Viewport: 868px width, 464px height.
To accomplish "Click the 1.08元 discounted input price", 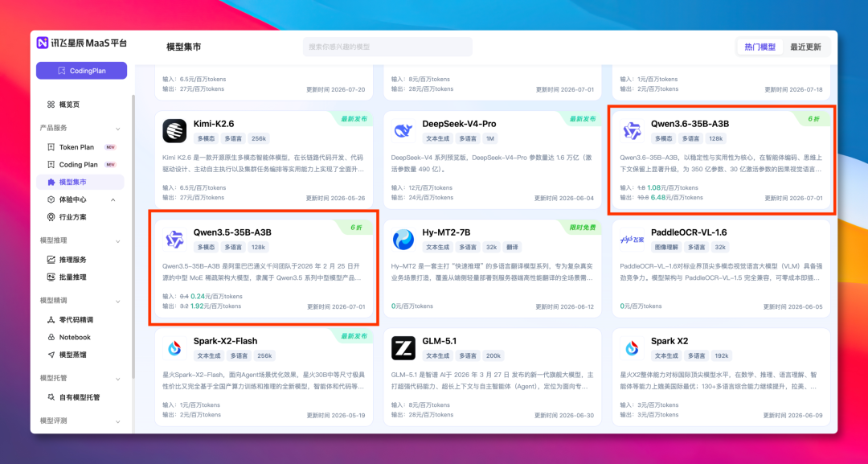I will click(x=657, y=187).
